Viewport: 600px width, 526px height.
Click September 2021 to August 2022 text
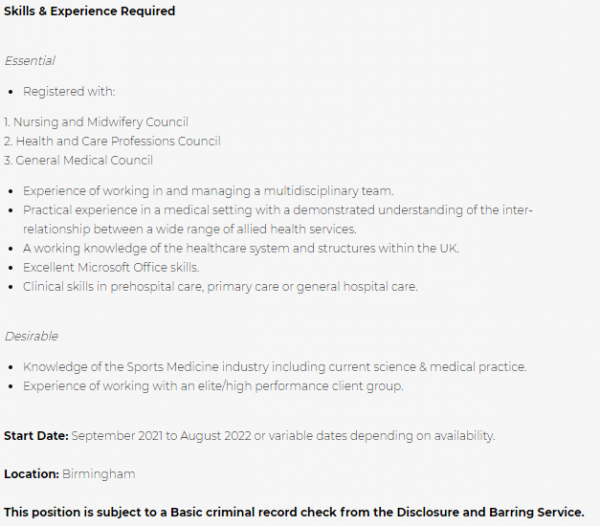point(161,436)
